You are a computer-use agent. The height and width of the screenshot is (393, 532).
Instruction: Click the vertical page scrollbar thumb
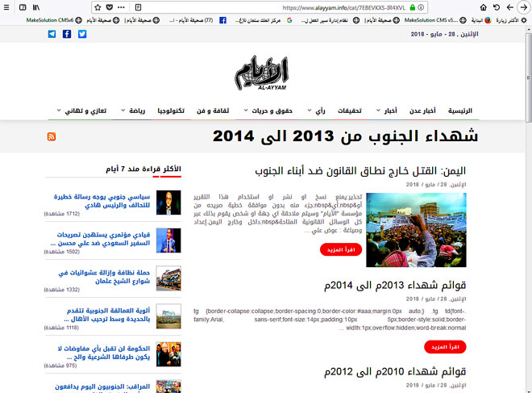tap(529, 77)
